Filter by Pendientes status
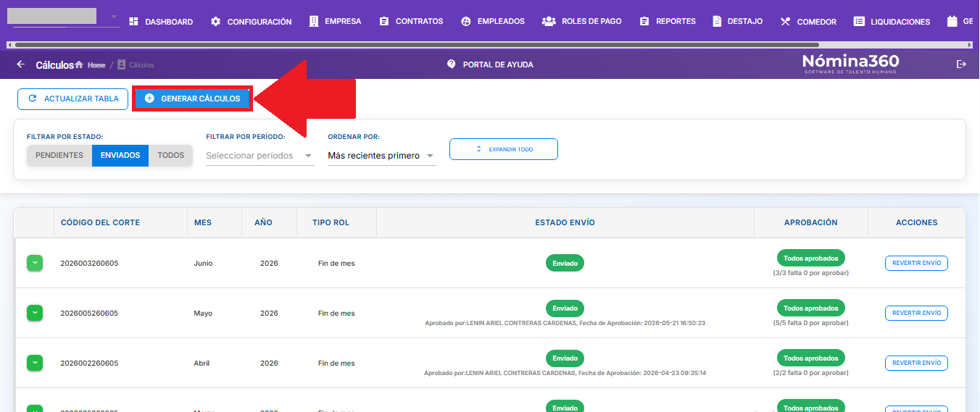Screen dimensions: 980x412 pos(59,155)
